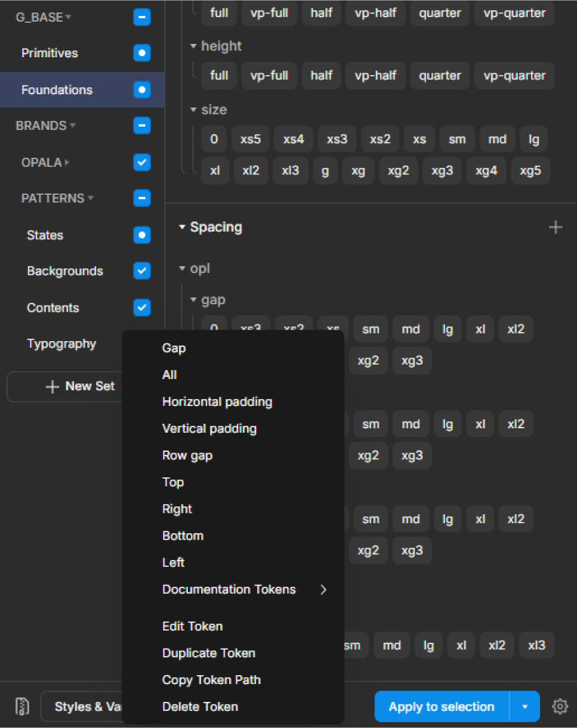Click the zipped file icon at bottom left
This screenshot has width=577, height=728.
[22, 706]
